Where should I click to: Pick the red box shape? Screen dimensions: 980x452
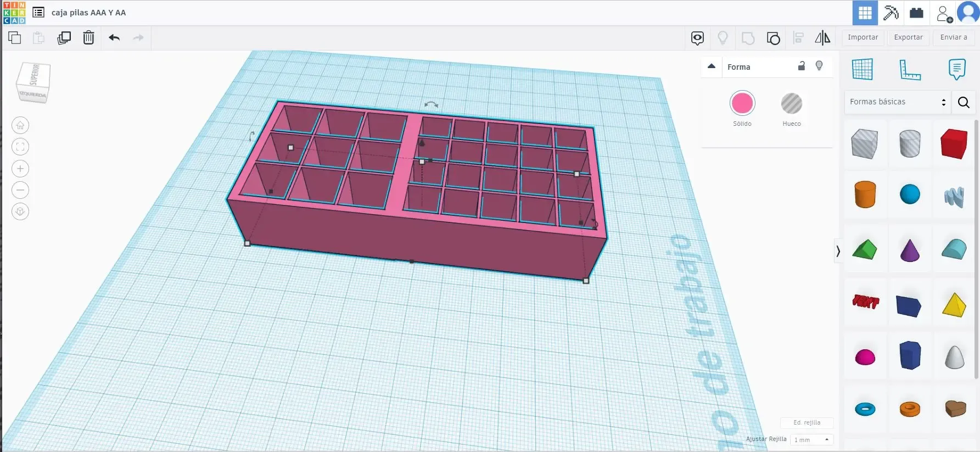click(954, 144)
